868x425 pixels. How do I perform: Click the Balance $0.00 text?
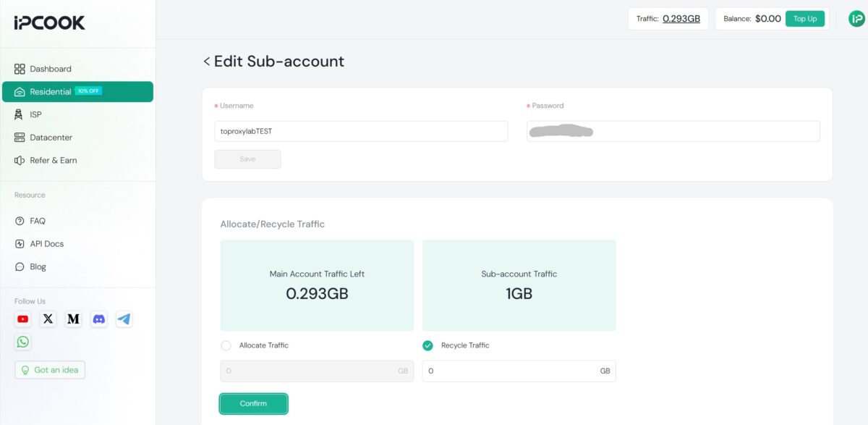752,19
